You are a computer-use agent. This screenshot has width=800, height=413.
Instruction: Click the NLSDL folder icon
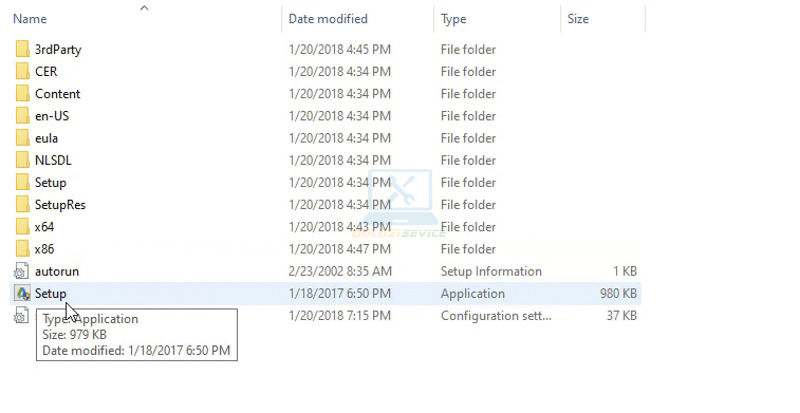coord(22,160)
